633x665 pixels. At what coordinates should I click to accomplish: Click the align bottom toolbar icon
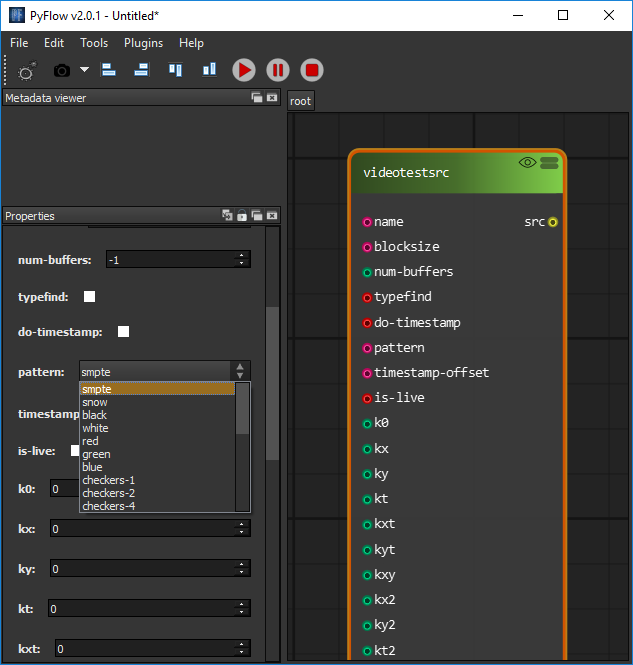[209, 70]
